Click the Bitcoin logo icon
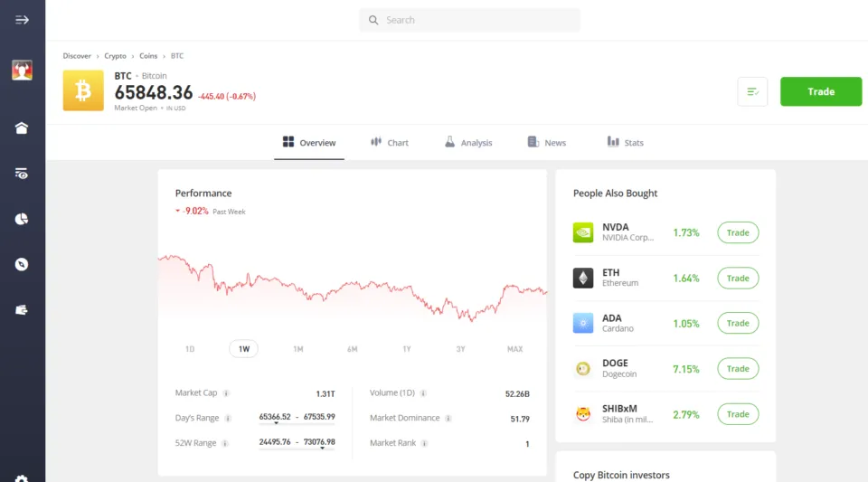This screenshot has width=868, height=482. pyautogui.click(x=83, y=90)
